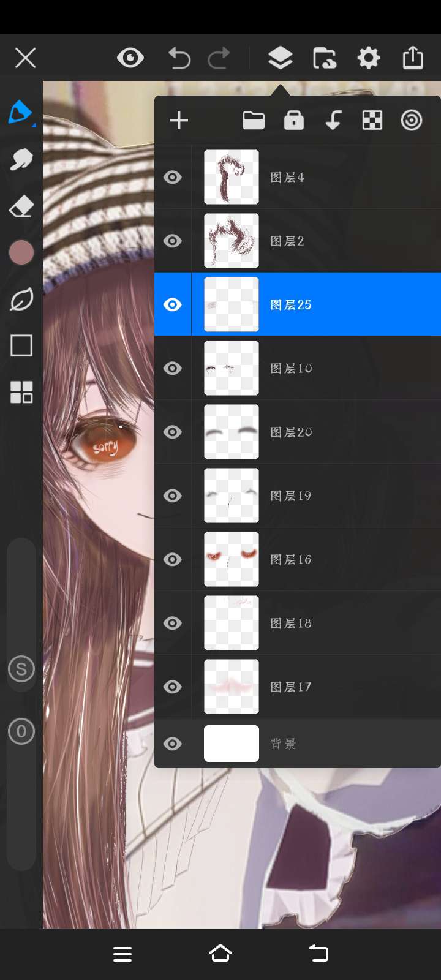This screenshot has width=441, height=980.
Task: Select layer name 图层10
Action: (x=291, y=369)
